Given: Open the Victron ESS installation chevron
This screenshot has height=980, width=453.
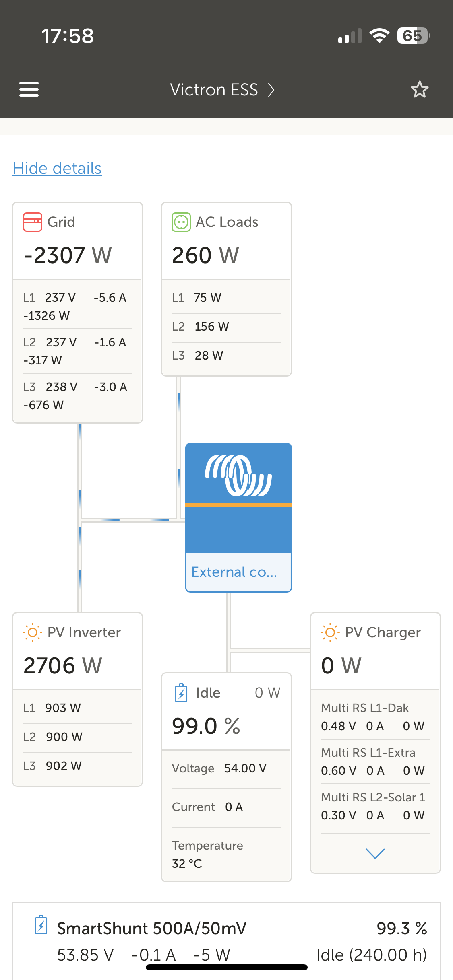Looking at the screenshot, I should (271, 90).
